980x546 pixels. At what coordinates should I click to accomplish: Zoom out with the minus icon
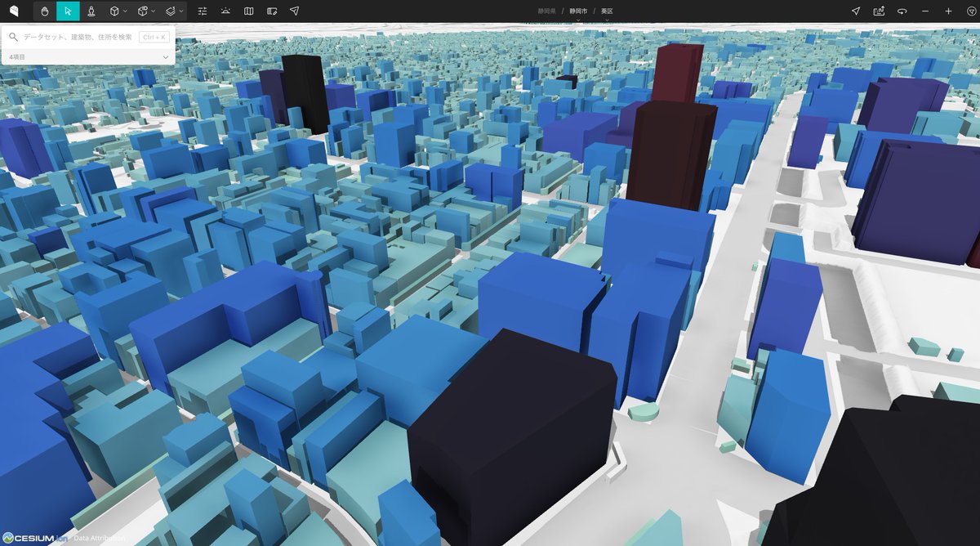[x=924, y=11]
